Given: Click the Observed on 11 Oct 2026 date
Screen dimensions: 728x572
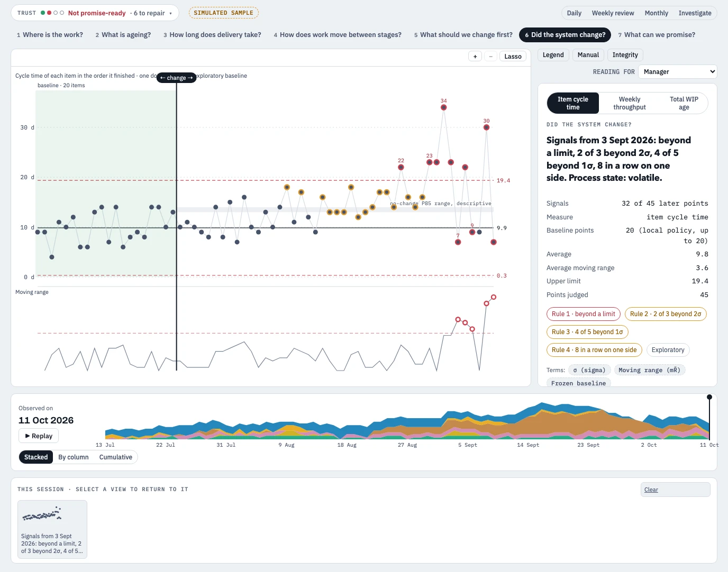Looking at the screenshot, I should click(46, 420).
